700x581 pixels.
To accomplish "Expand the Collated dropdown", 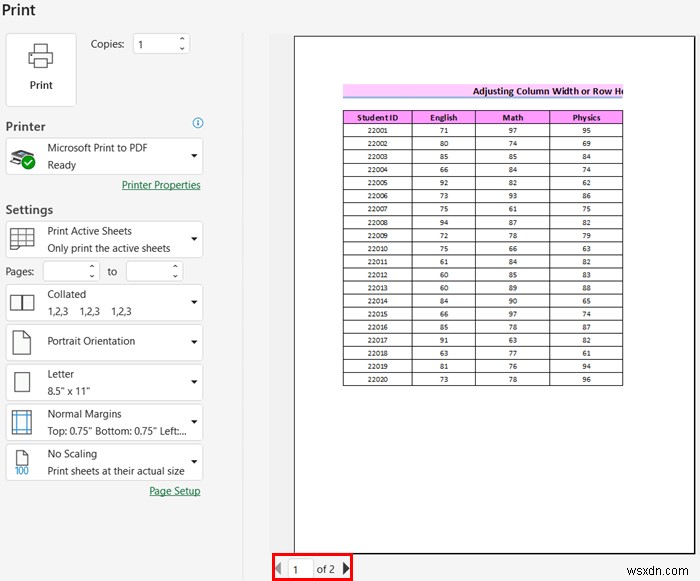I will 194,302.
